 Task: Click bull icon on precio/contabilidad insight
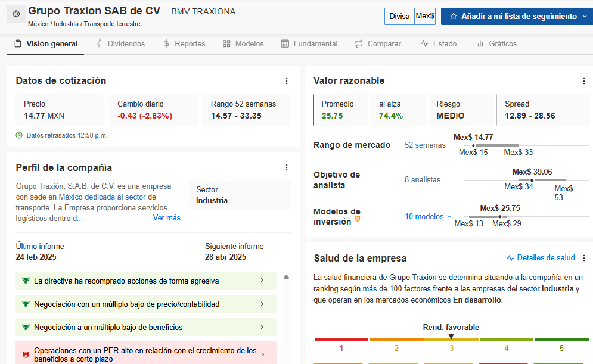pos(26,304)
